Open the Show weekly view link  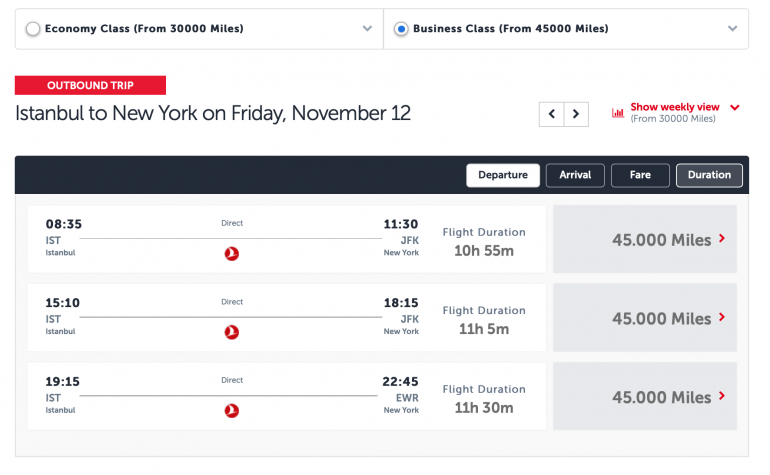click(674, 107)
